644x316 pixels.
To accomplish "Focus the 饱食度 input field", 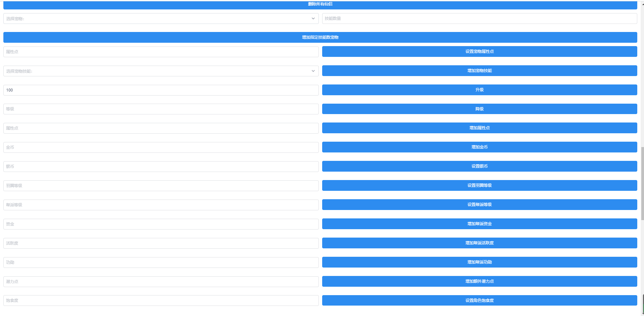I will [161, 301].
